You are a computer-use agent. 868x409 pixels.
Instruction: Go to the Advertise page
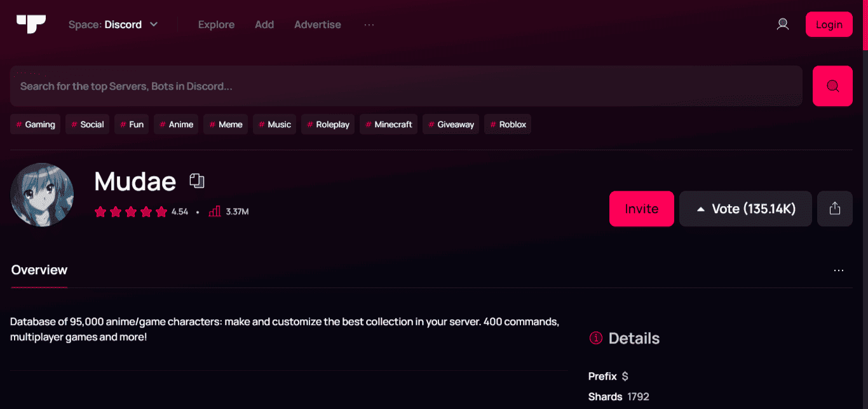point(318,25)
